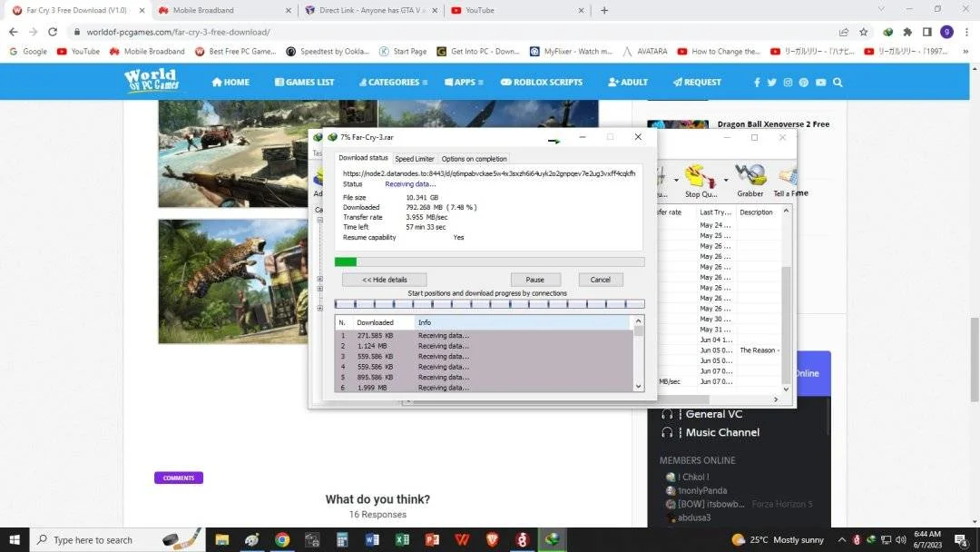Search the World of PC Games site
Image resolution: width=980 pixels, height=552 pixels.
pos(838,82)
